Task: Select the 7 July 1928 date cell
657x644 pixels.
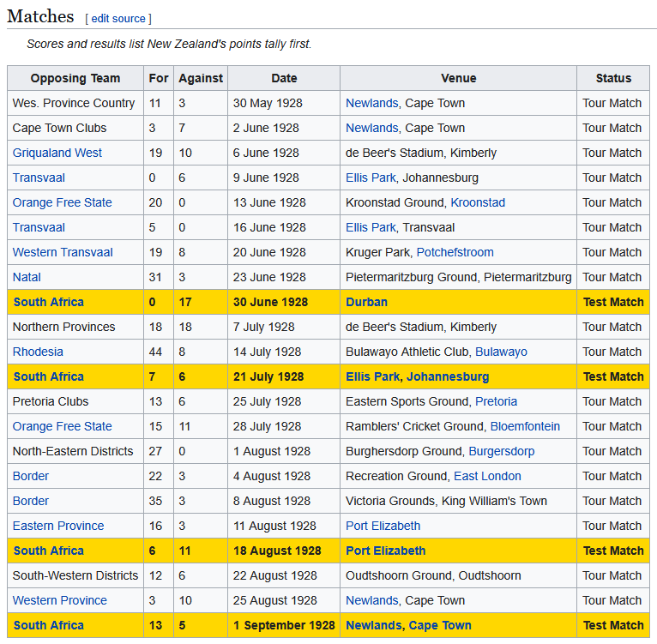Action: tap(284, 327)
